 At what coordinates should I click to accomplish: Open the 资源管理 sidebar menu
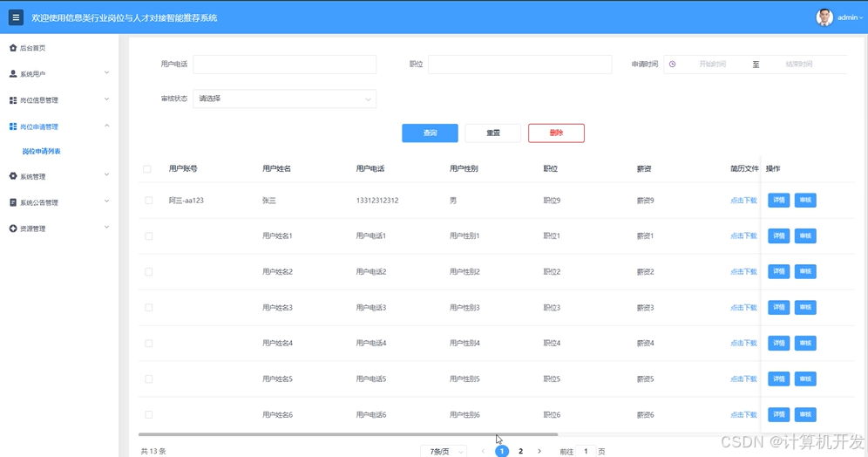pyautogui.click(x=59, y=228)
